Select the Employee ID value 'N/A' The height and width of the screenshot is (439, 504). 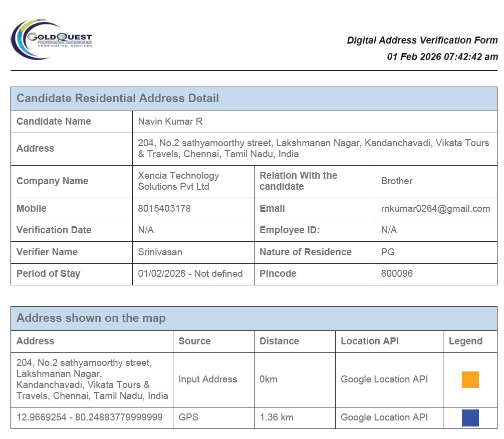pos(389,230)
